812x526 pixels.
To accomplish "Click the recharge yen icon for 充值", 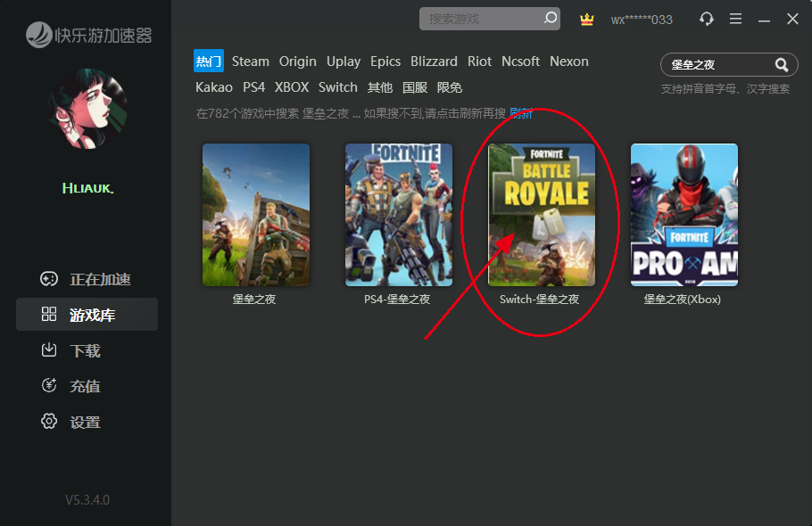I will point(49,385).
